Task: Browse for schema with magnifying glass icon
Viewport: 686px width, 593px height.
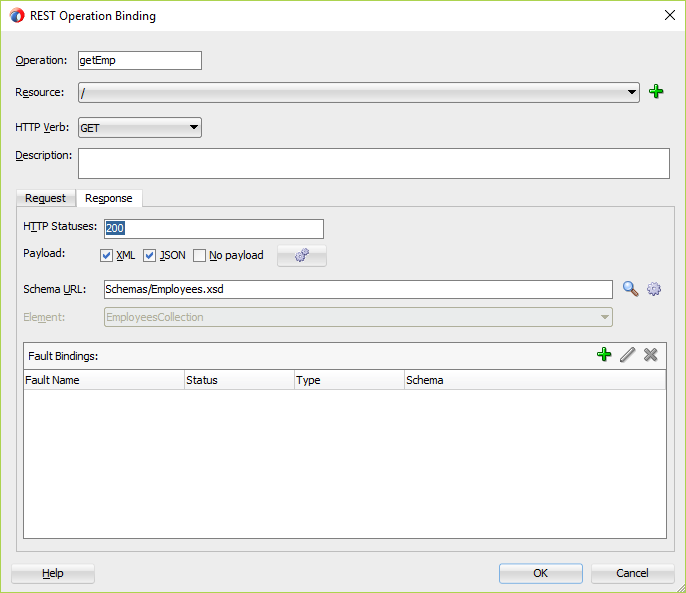Action: [630, 289]
